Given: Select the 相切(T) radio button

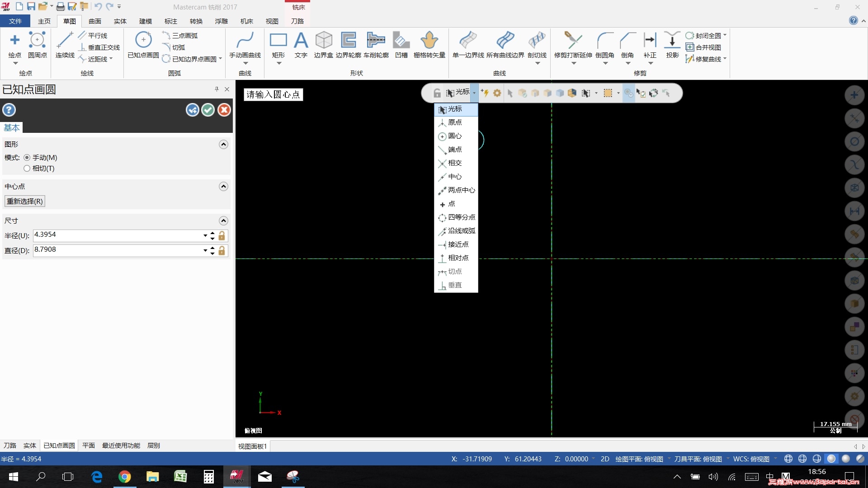Looking at the screenshot, I should click(27, 169).
